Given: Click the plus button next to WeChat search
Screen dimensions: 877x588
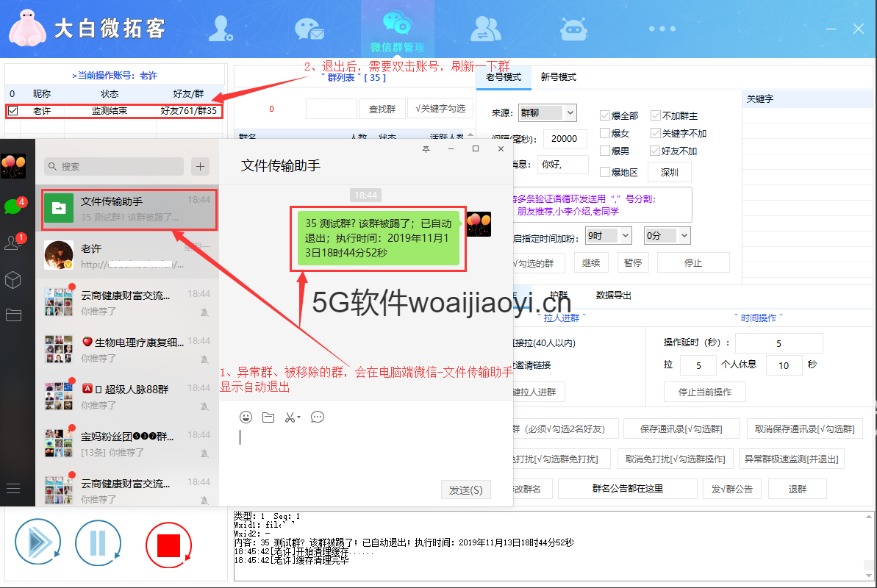Looking at the screenshot, I should pyautogui.click(x=200, y=166).
